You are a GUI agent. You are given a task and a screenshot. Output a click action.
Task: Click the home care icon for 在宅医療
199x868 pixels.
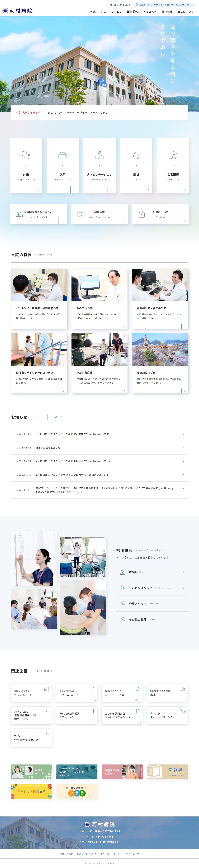point(173,155)
